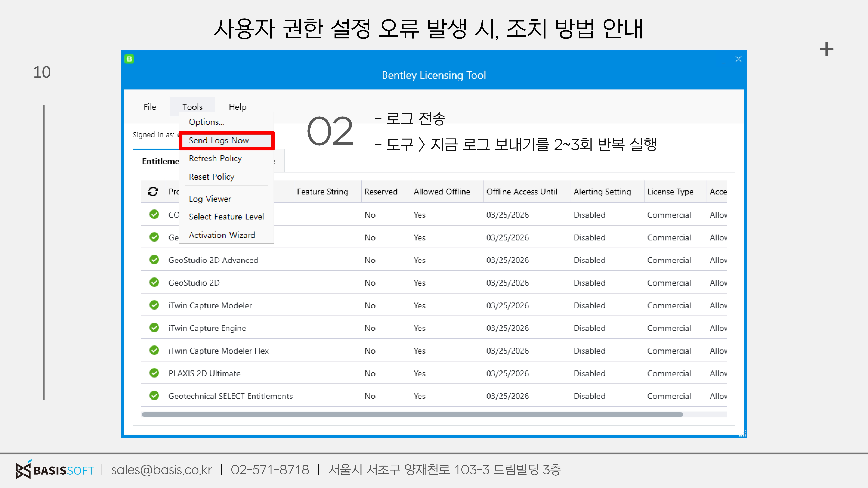Open the File menu
This screenshot has height=488, width=868.
tap(150, 107)
